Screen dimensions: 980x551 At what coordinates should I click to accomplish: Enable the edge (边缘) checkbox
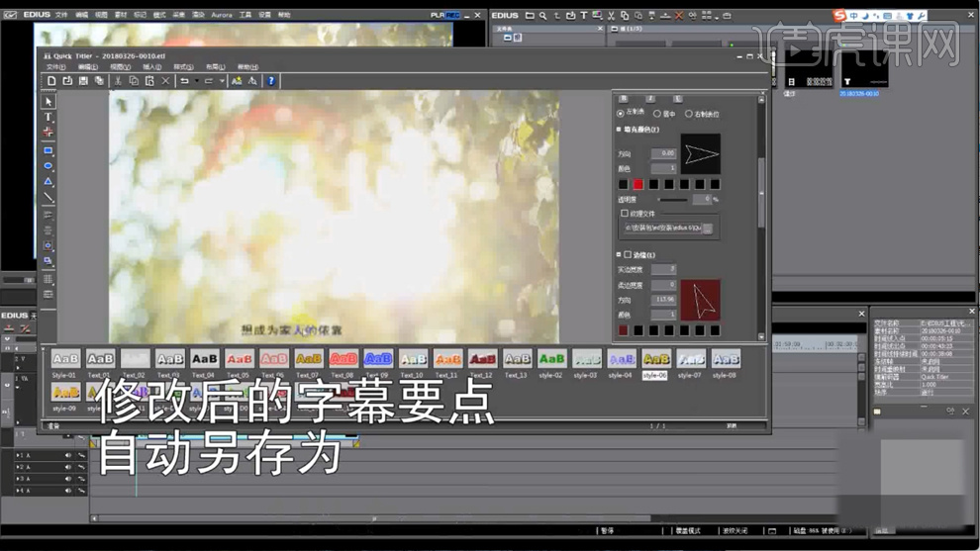pyautogui.click(x=628, y=255)
